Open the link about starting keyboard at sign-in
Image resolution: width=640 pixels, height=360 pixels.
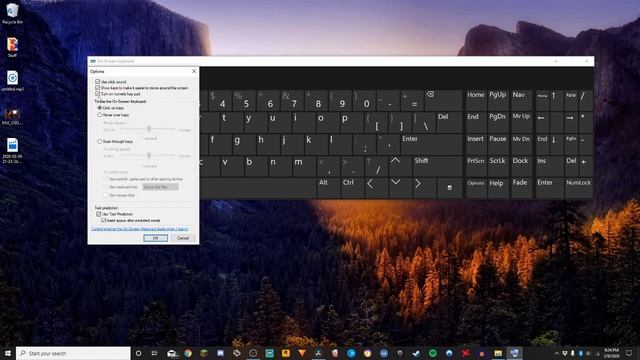pos(140,229)
